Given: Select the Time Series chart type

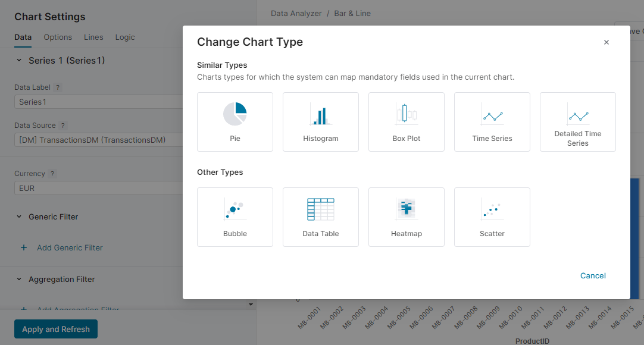Looking at the screenshot, I should click(492, 121).
